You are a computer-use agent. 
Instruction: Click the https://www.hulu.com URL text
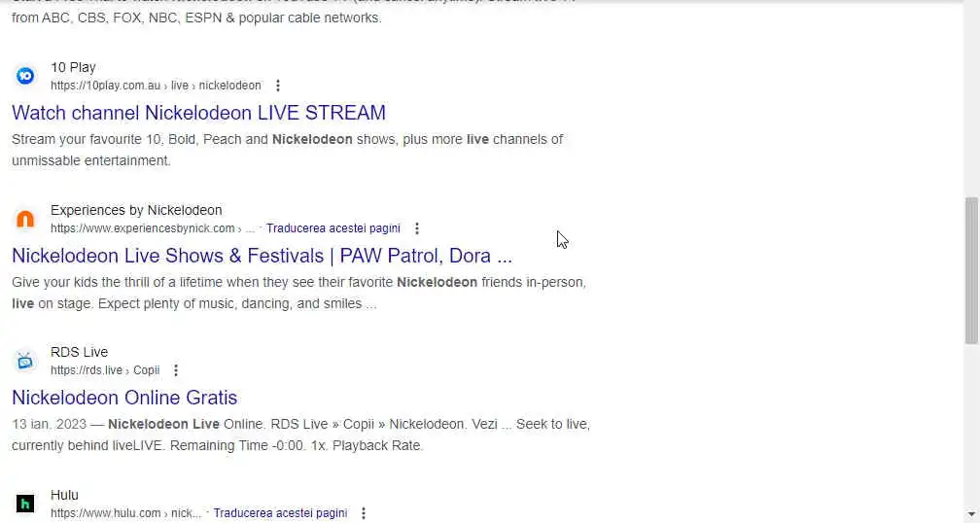[x=125, y=513]
